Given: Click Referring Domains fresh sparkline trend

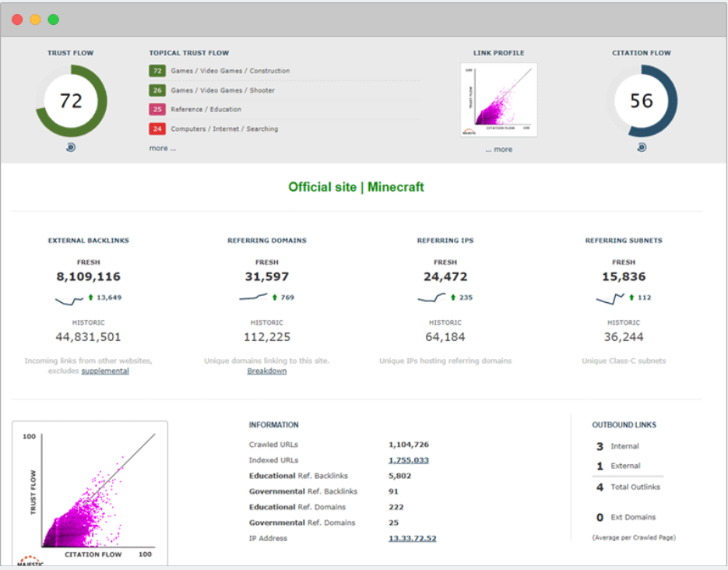Looking at the screenshot, I should click(x=254, y=297).
